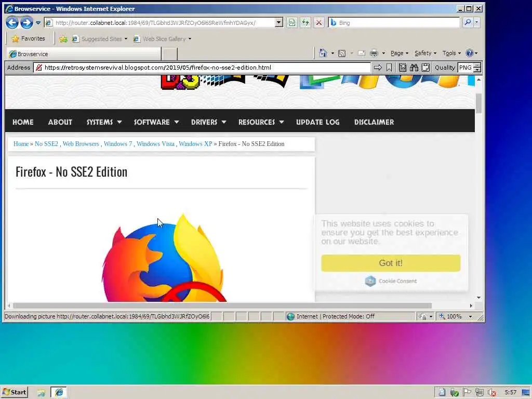532x399 pixels.
Task: Click the Firefox logo image
Action: (164, 258)
